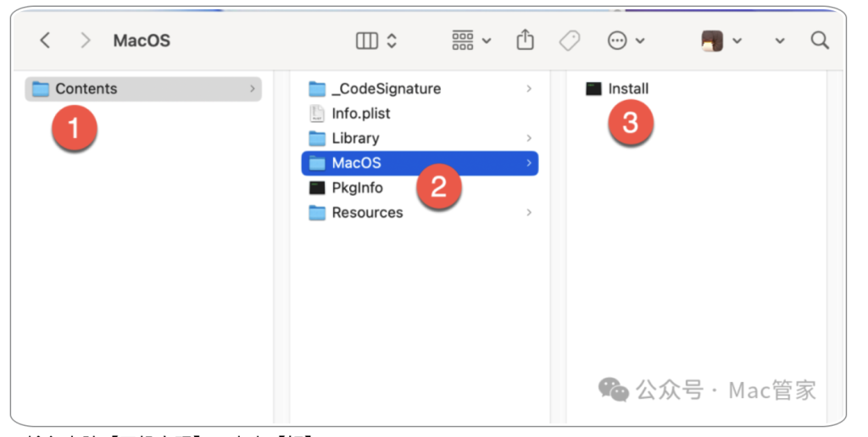Open the Group-by grid dropdown
The width and height of the screenshot is (868, 437).
[470, 40]
